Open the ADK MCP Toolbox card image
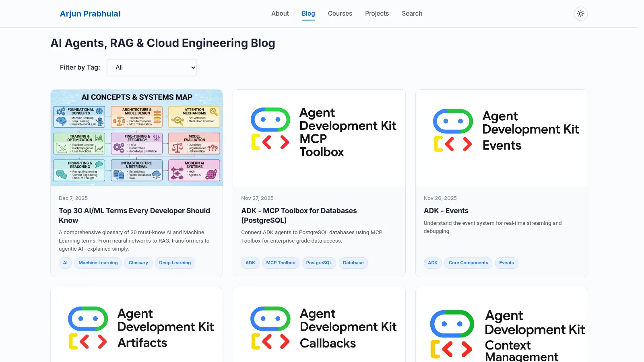Screen dimensions: 644x362 [x=319, y=138]
